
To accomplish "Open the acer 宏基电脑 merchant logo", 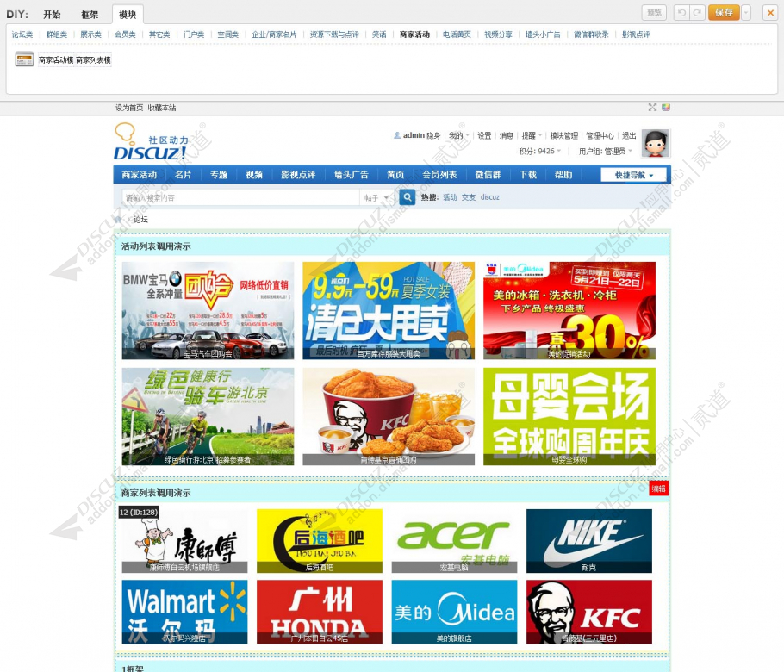I will [455, 541].
